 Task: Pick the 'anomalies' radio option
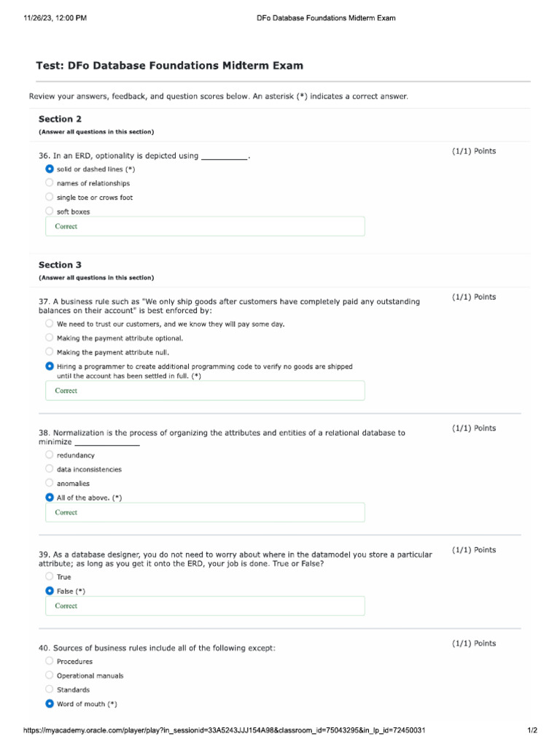click(50, 483)
